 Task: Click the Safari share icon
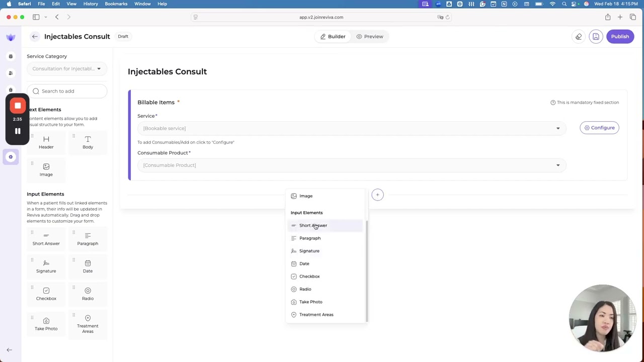(x=608, y=17)
